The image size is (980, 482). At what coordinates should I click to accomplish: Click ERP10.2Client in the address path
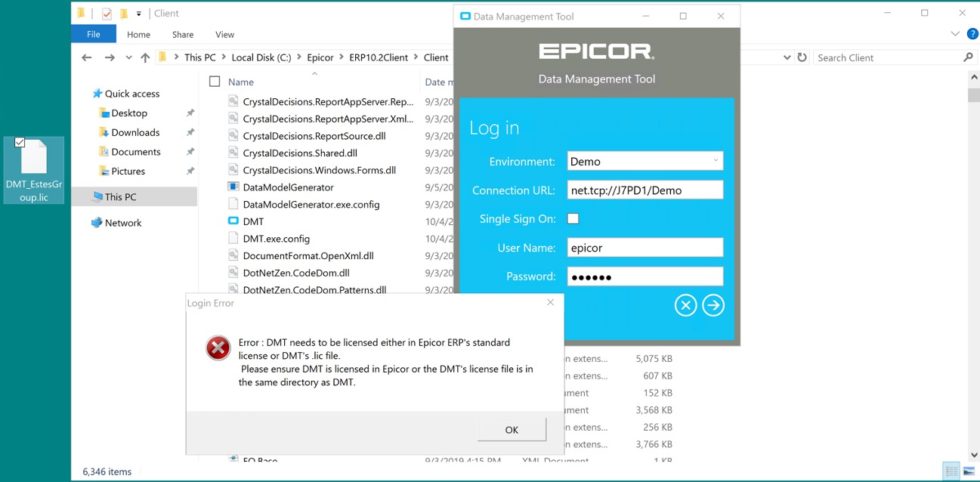[378, 58]
